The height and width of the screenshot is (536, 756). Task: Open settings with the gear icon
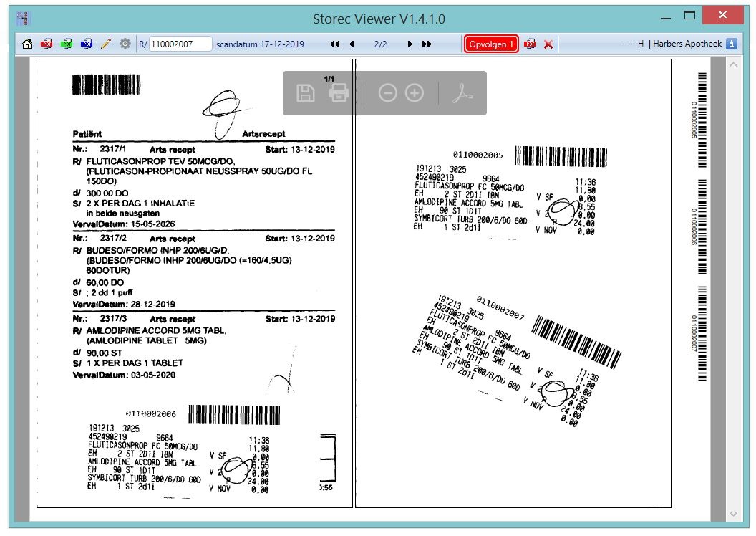click(x=125, y=44)
